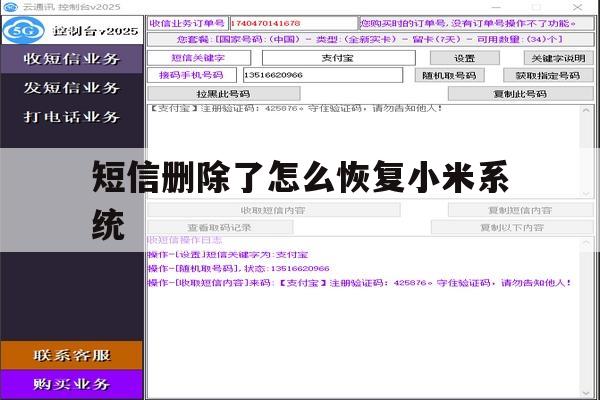Click the 查看取码记录 button
This screenshot has width=600, height=400.
[220, 227]
